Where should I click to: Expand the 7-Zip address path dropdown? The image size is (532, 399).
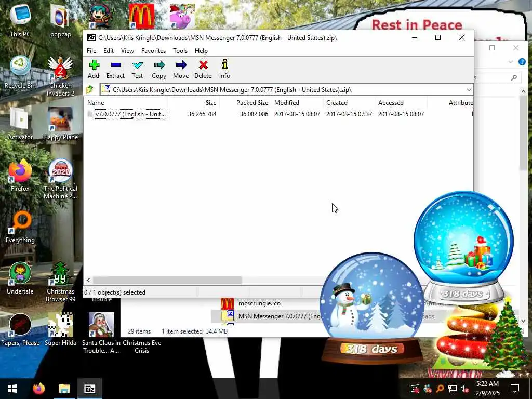[469, 89]
